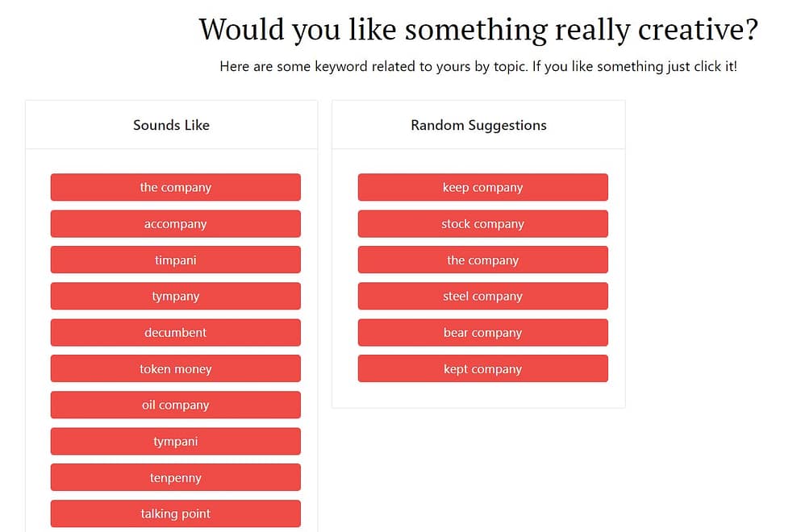Choose the "stock company" button
Screen dimensions: 801x532
point(482,224)
